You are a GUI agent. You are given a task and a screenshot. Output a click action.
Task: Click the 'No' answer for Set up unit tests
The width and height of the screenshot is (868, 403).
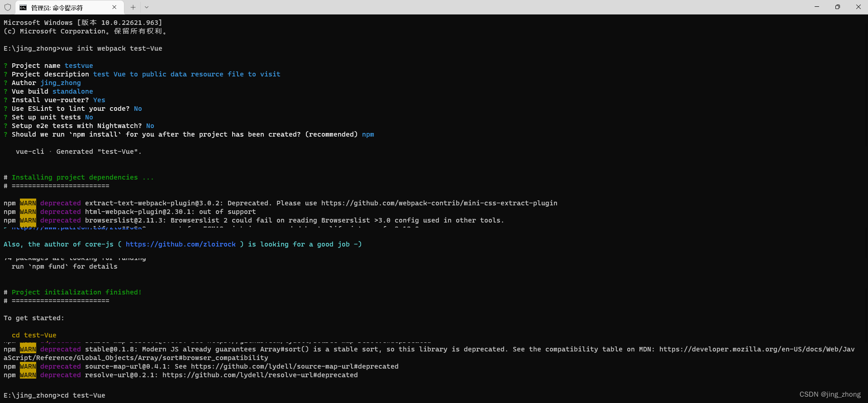click(89, 117)
